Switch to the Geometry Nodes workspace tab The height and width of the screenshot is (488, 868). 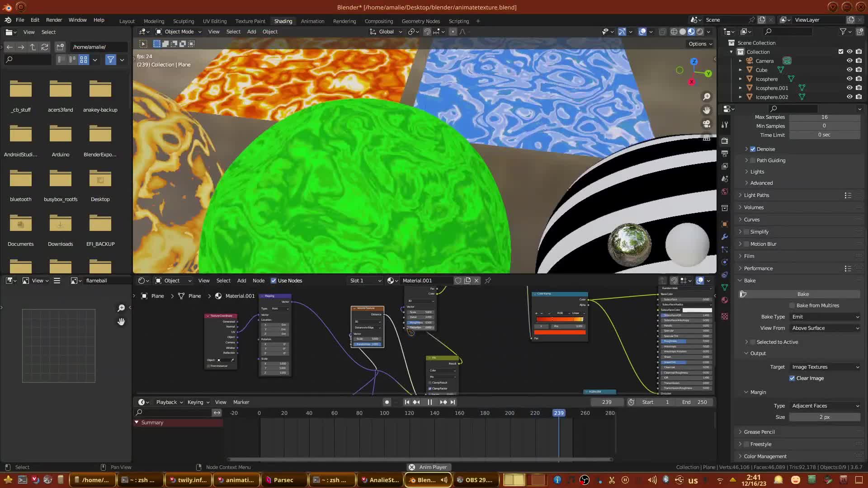point(420,21)
